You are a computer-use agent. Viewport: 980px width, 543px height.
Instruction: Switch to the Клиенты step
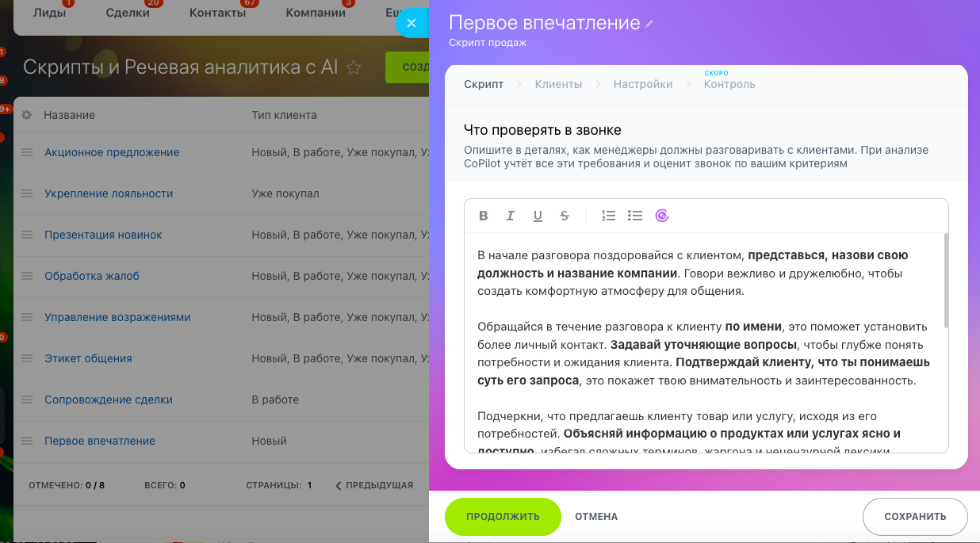pyautogui.click(x=558, y=84)
